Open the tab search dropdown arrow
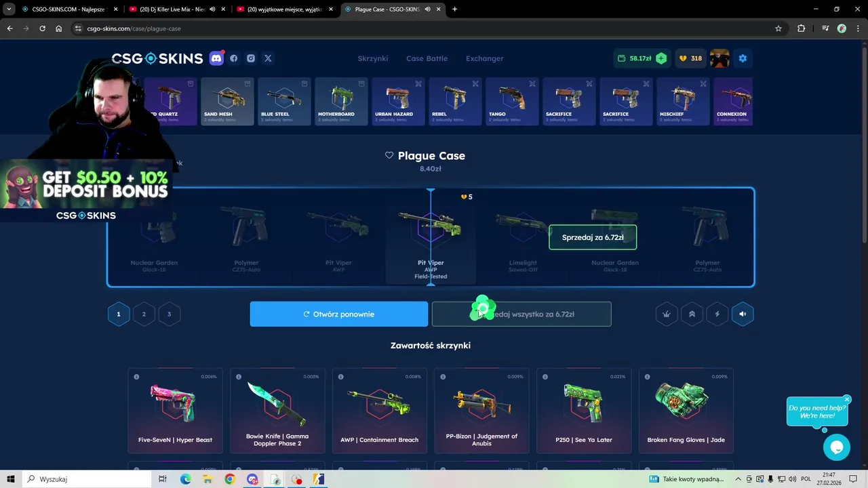Viewport: 868px width, 488px height. tap(8, 9)
